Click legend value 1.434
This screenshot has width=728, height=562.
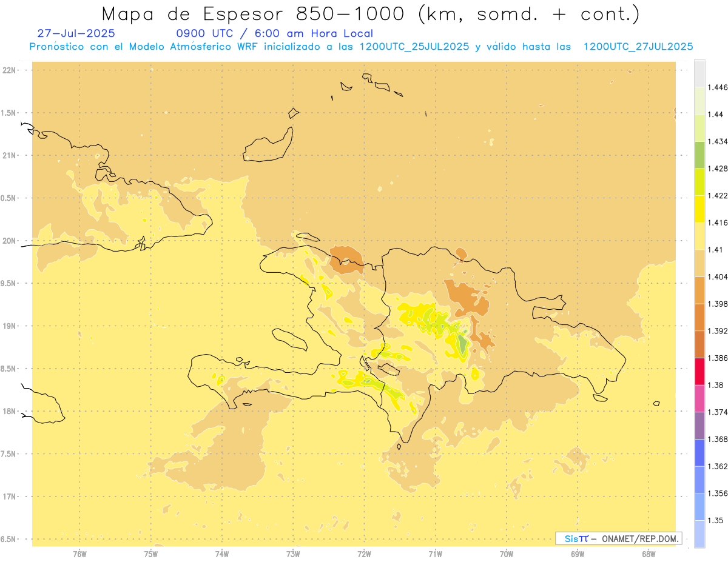pyautogui.click(x=718, y=141)
